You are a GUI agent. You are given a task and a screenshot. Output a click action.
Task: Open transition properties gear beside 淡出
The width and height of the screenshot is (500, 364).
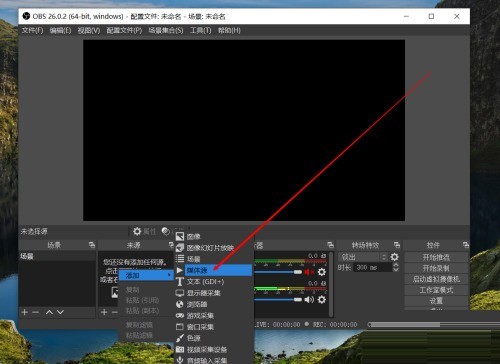pyautogui.click(x=394, y=257)
